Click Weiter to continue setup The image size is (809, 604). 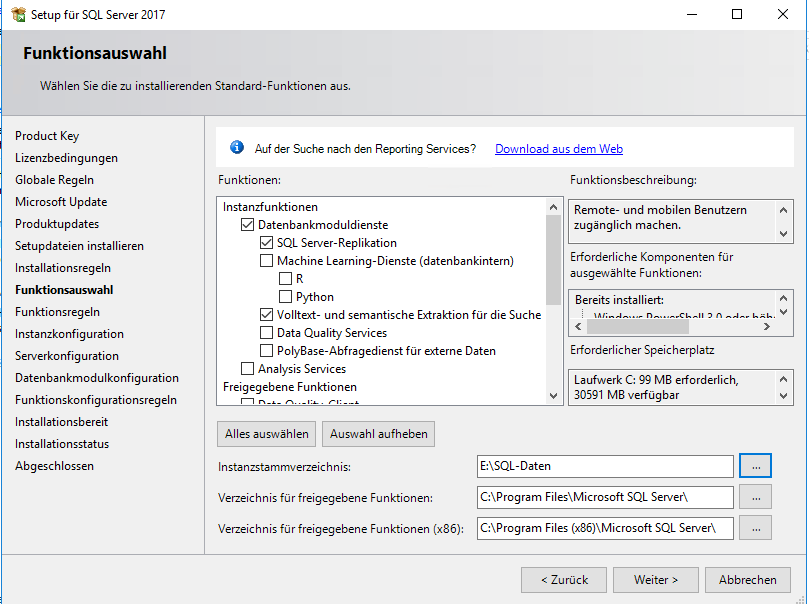(x=656, y=580)
